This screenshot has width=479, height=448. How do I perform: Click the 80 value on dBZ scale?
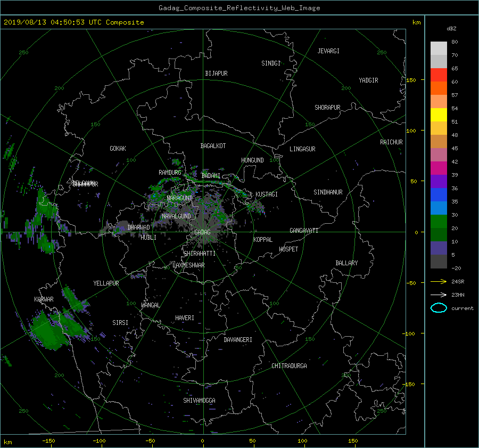tap(455, 42)
